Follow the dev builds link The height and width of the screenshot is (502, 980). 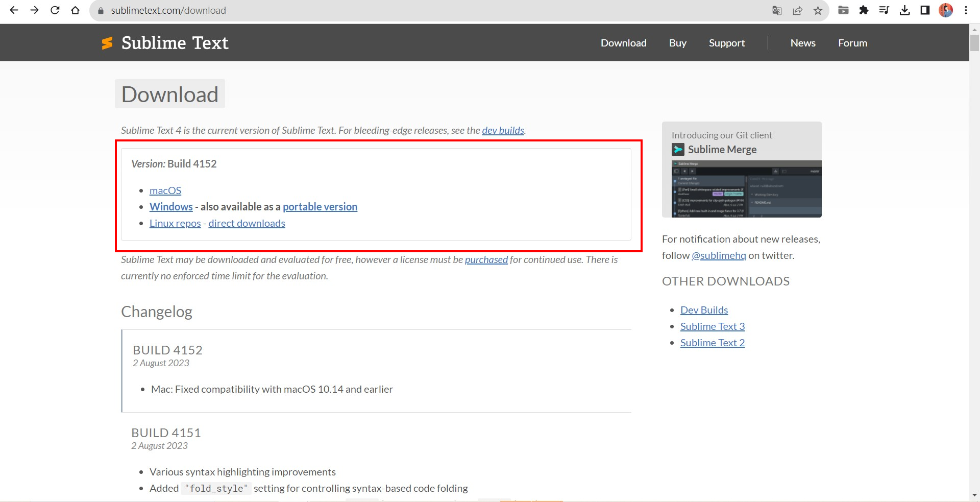pyautogui.click(x=503, y=130)
